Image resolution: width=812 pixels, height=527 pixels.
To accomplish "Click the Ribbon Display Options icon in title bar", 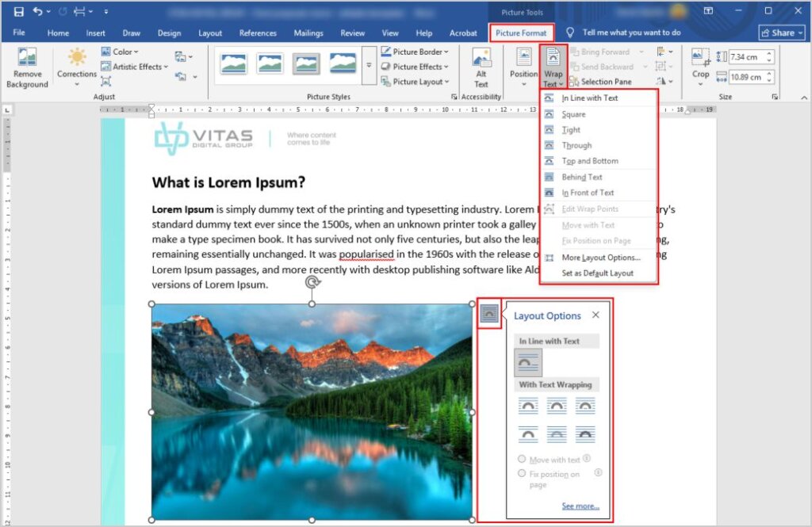I will (708, 11).
